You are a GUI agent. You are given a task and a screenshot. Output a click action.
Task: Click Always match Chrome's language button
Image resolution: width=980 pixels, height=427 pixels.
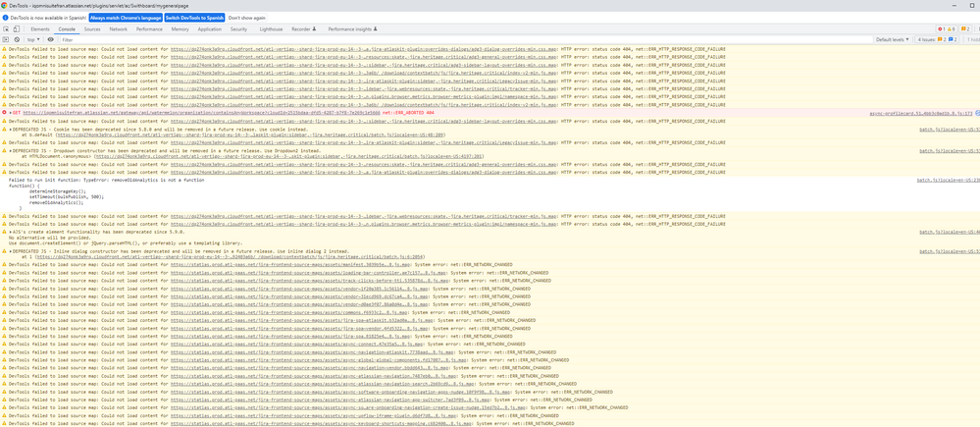pos(126,18)
